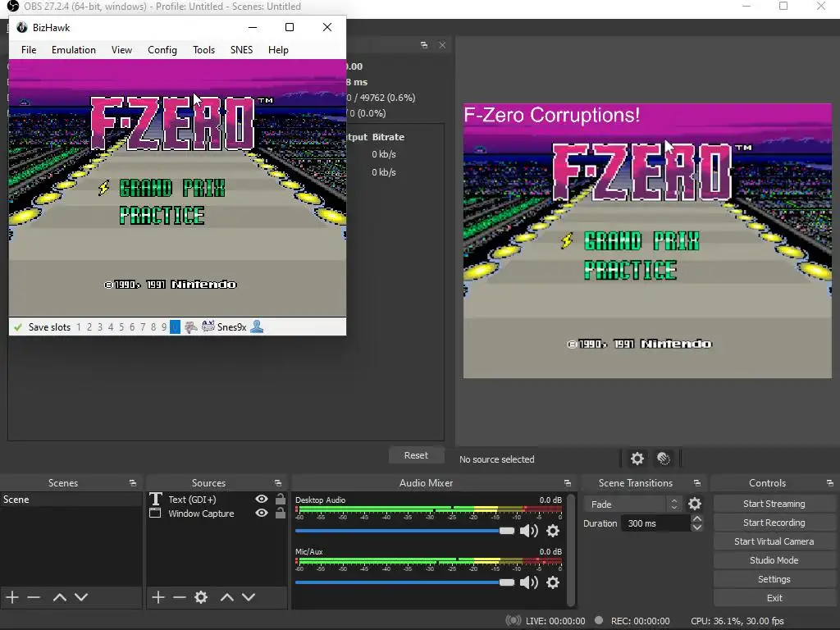
Task: Click Start Virtual Camera
Action: (x=774, y=541)
